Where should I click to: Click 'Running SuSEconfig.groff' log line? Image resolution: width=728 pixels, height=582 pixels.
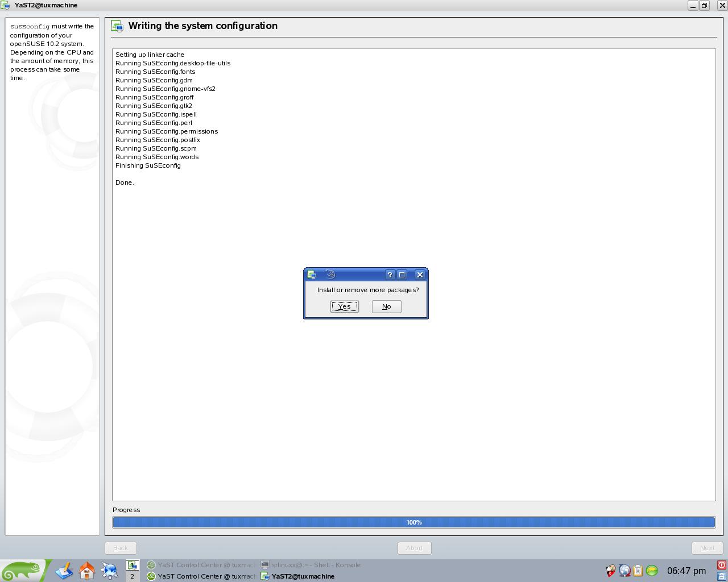point(155,97)
